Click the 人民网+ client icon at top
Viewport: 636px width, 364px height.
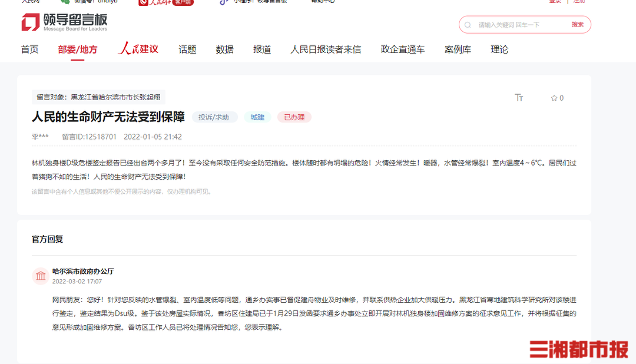pyautogui.click(x=166, y=2)
